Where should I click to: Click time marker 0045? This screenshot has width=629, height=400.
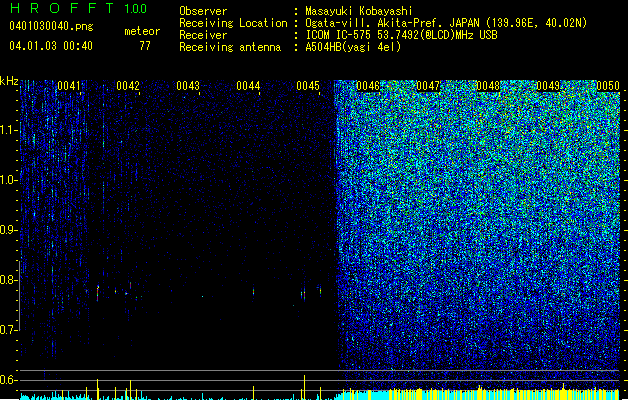click(x=308, y=86)
